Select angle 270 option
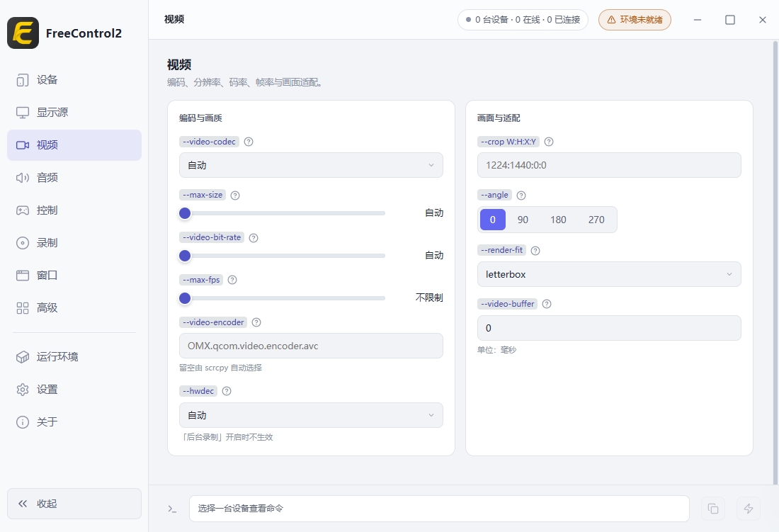The height and width of the screenshot is (532, 779). point(597,220)
